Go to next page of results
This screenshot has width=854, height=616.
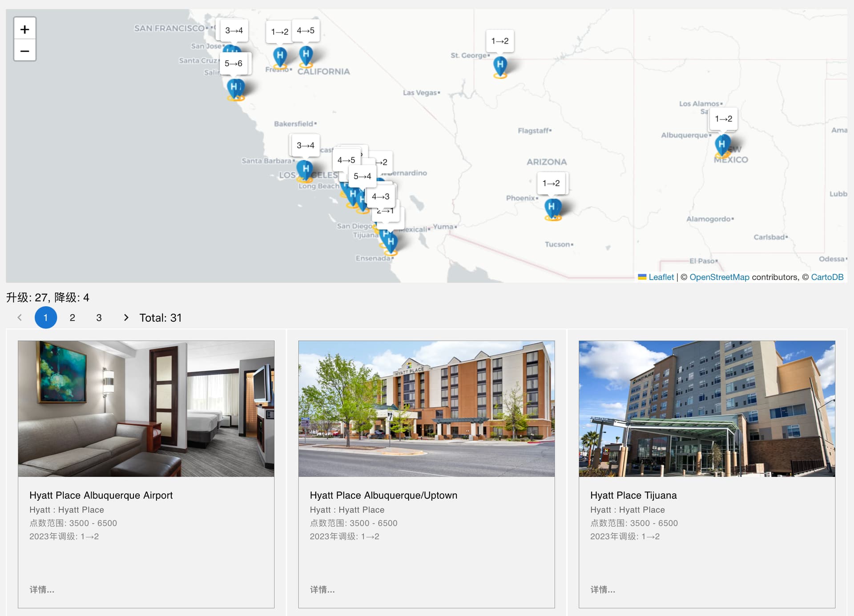point(126,317)
